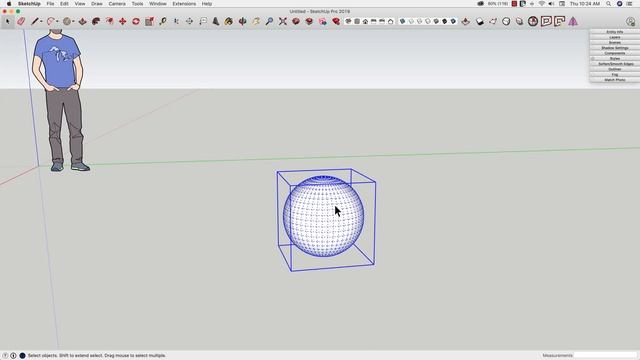Click the Measurements input box
The height and width of the screenshot is (360, 640).
click(605, 356)
